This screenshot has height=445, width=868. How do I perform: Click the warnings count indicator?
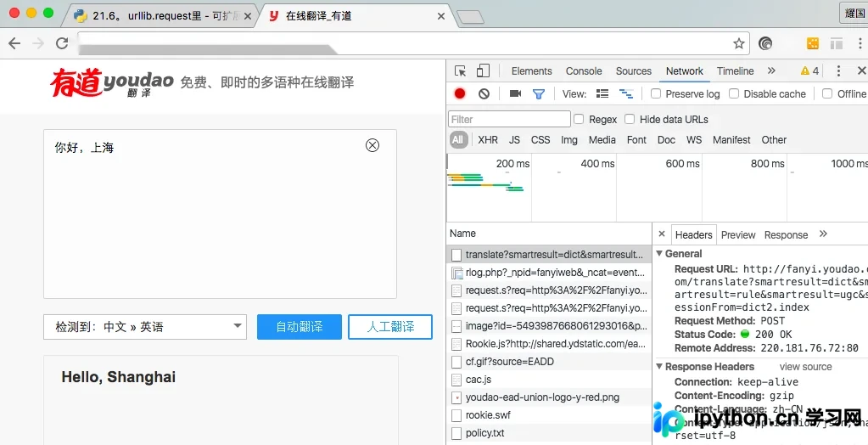809,71
